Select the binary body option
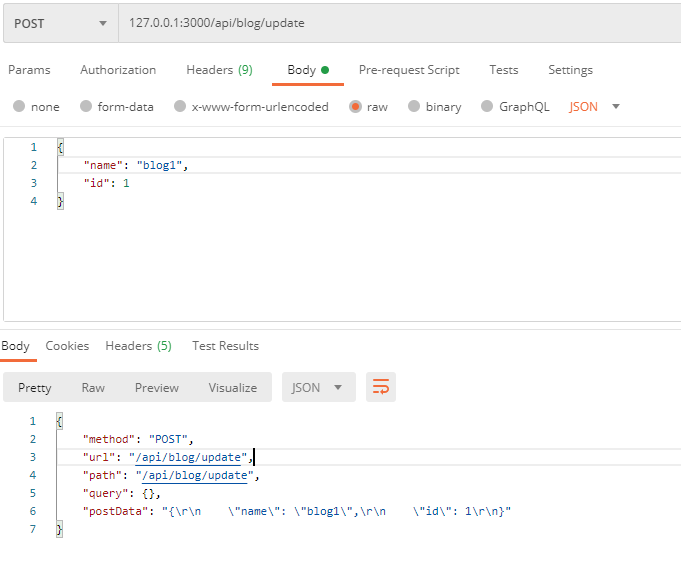Image resolution: width=681 pixels, height=571 pixels. pyautogui.click(x=414, y=107)
